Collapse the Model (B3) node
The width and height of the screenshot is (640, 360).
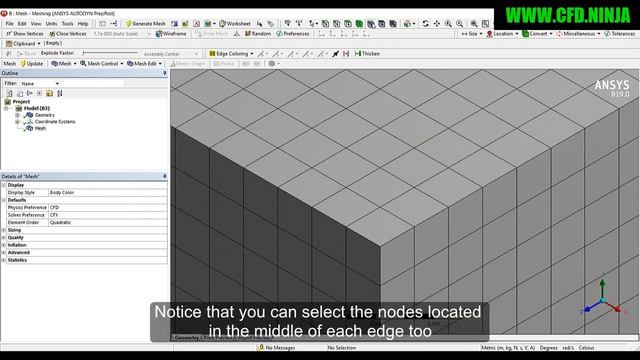point(6,109)
